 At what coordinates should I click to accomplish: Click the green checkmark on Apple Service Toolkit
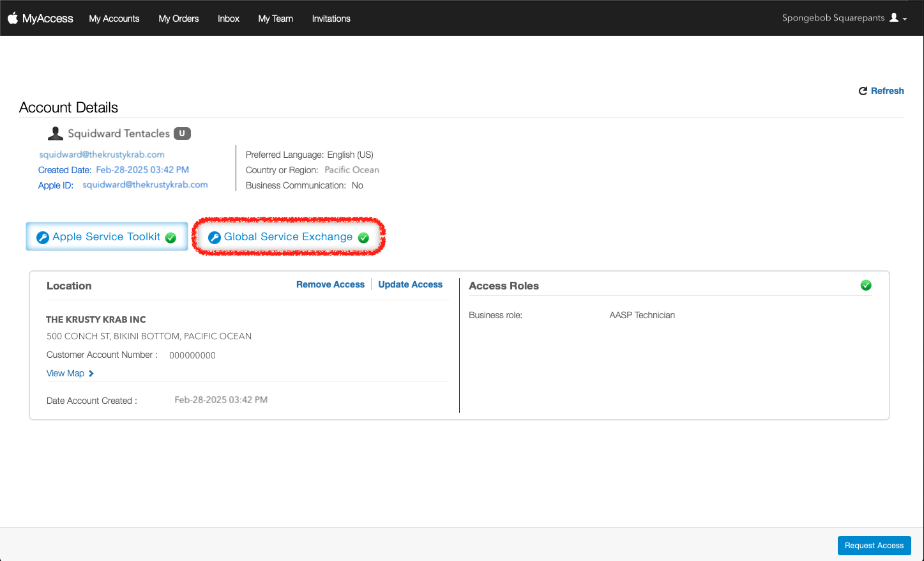tap(170, 238)
